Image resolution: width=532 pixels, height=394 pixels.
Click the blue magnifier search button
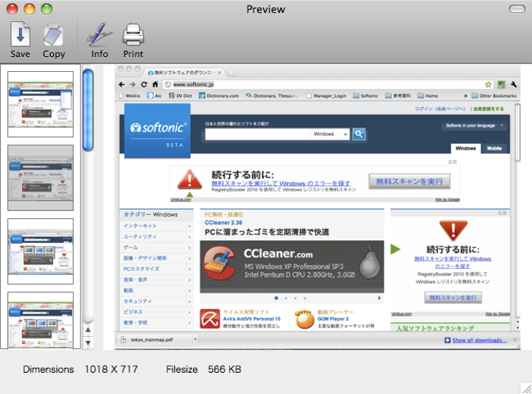coord(358,134)
